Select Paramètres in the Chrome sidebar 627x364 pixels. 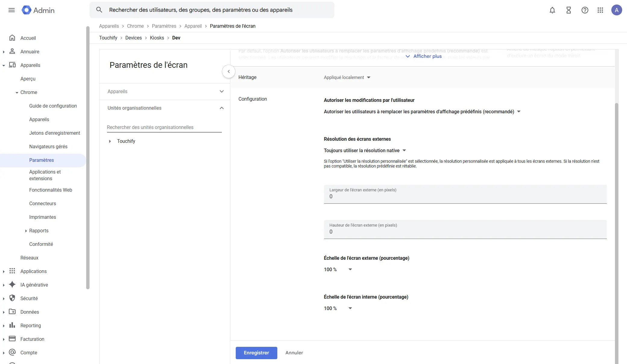pos(41,160)
